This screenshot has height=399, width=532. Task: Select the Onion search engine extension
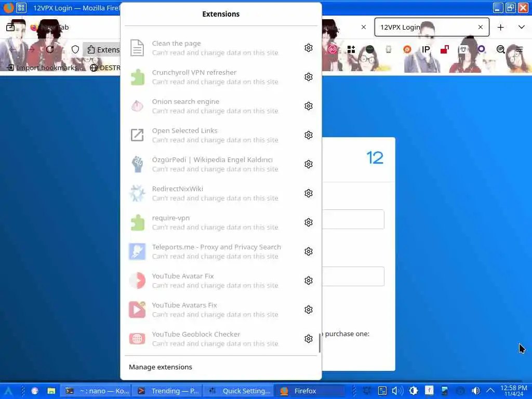coord(212,106)
